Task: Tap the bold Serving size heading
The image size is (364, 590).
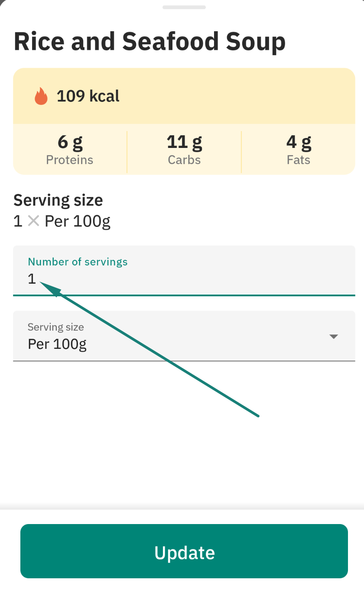Action: (58, 200)
